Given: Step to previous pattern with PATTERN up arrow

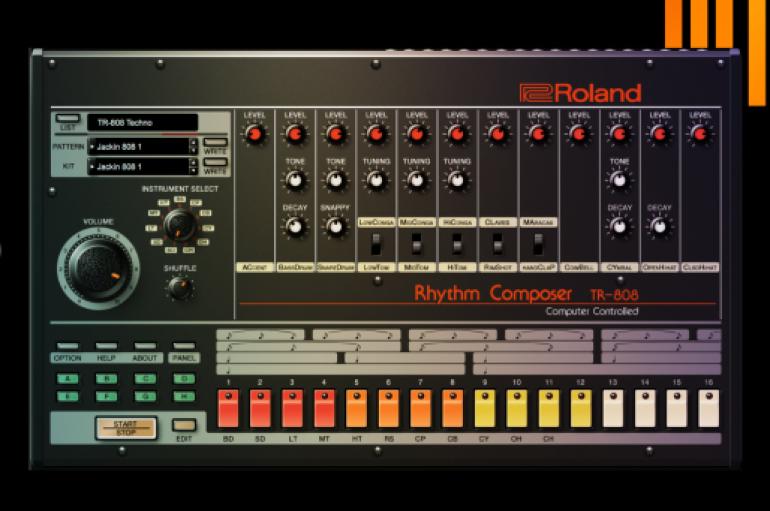Looking at the screenshot, I should coord(194,143).
